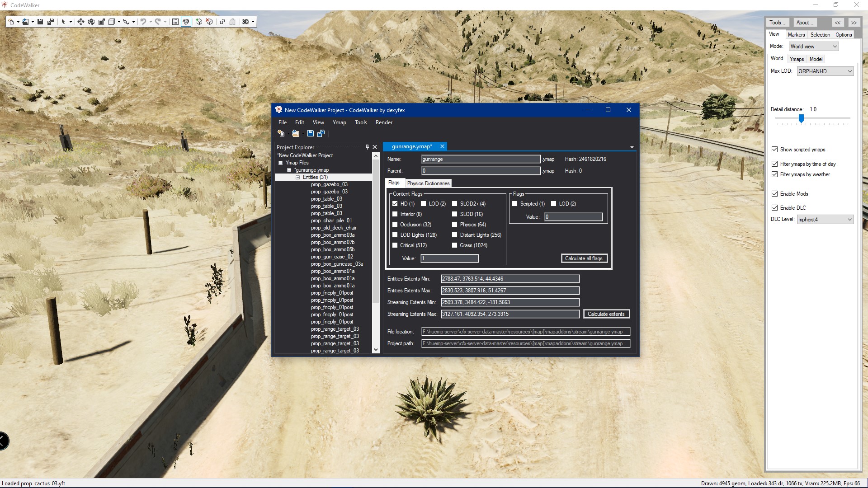
Task: Click the Paste item icon in main toolbar
Action: 232,22
